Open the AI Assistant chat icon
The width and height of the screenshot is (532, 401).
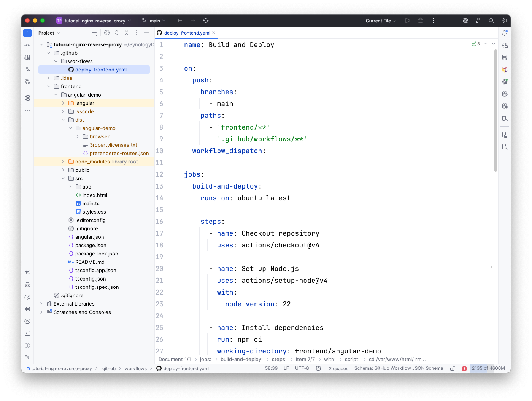505,45
